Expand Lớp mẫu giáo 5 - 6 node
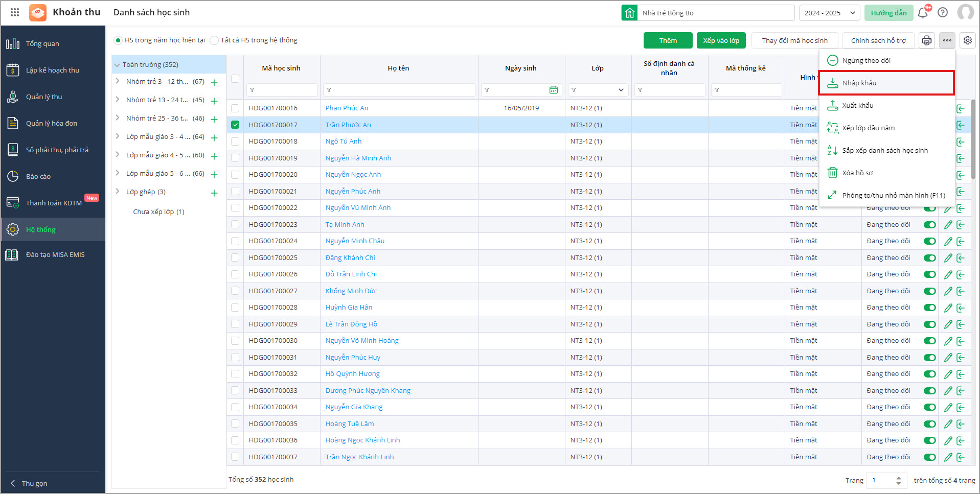Screen dimensions: 980x494 118,173
